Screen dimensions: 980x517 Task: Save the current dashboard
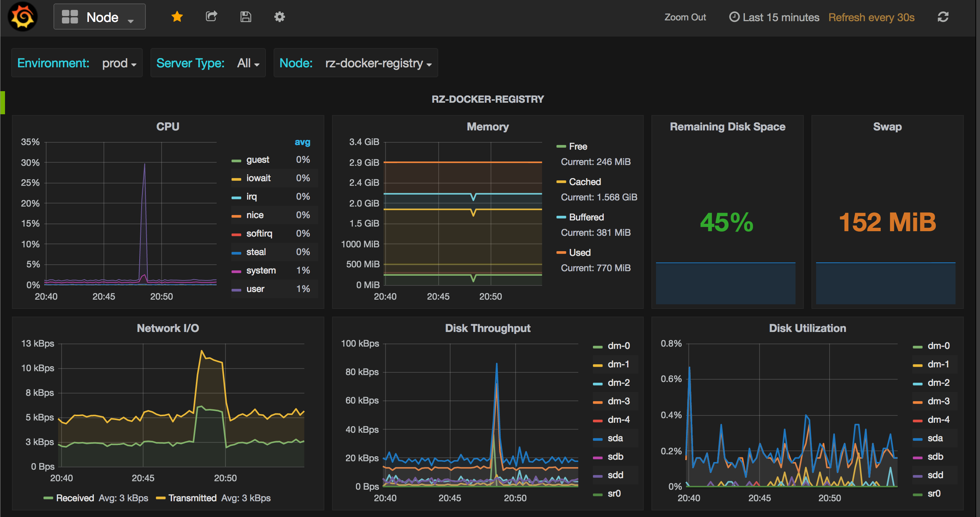click(245, 17)
